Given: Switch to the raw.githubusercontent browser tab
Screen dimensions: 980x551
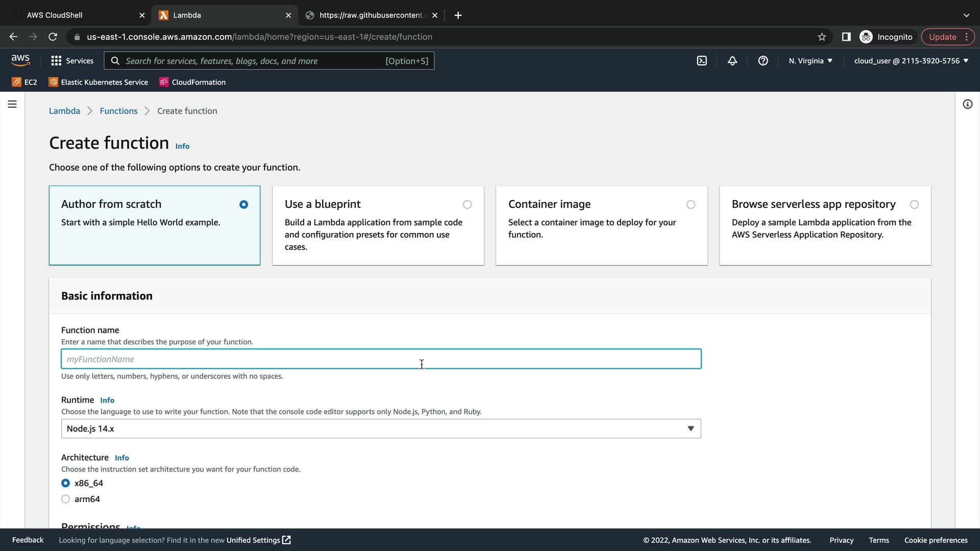Looking at the screenshot, I should (371, 15).
